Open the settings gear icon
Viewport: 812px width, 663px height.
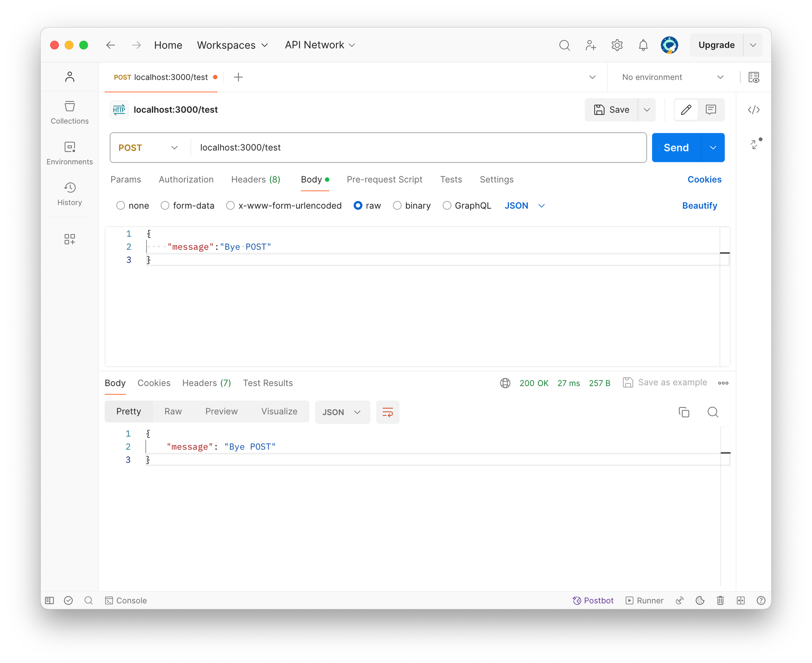click(617, 45)
